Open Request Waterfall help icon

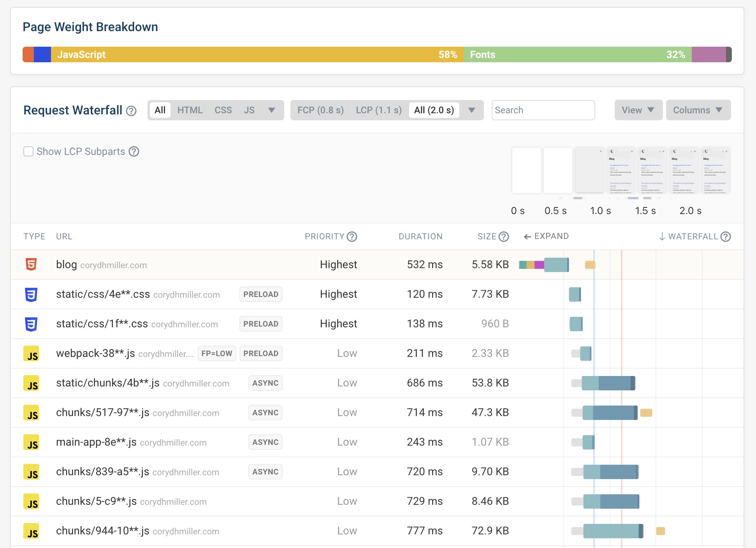(131, 111)
